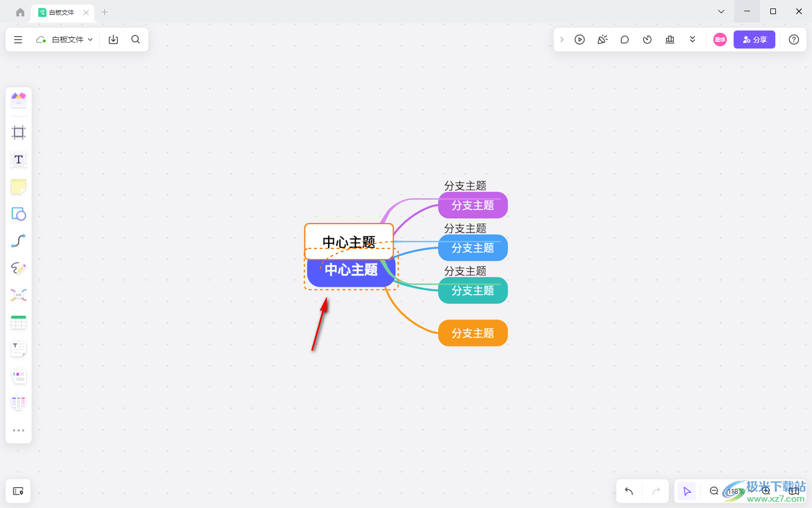Select the blue 分支主题 branch node

coord(473,248)
